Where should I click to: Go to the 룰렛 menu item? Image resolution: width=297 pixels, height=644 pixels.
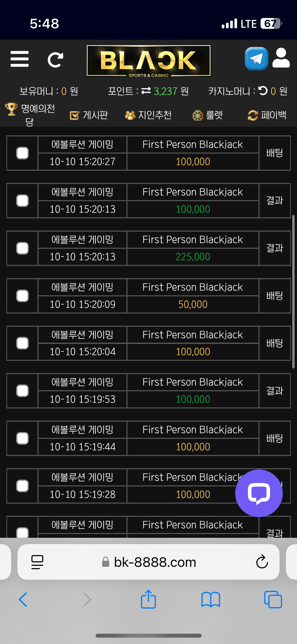[x=208, y=115]
